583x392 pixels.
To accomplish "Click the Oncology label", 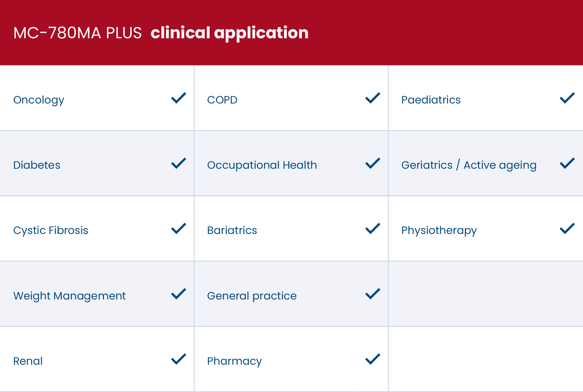I will (39, 100).
